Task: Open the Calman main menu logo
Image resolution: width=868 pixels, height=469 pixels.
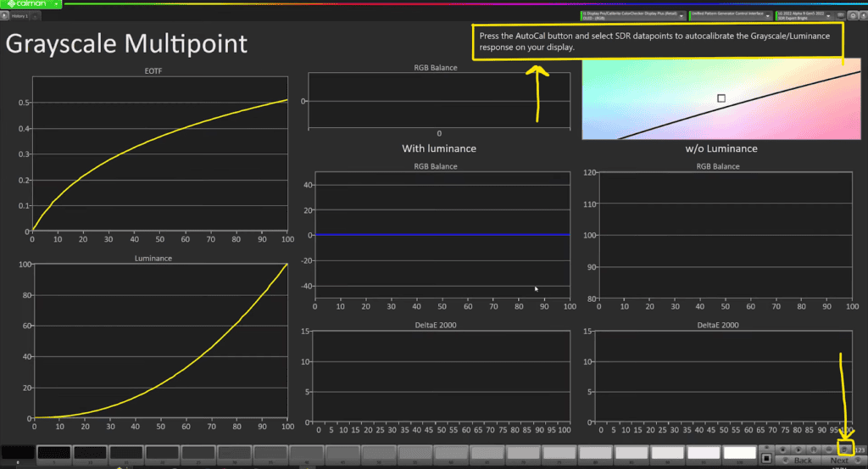Action: click(31, 4)
